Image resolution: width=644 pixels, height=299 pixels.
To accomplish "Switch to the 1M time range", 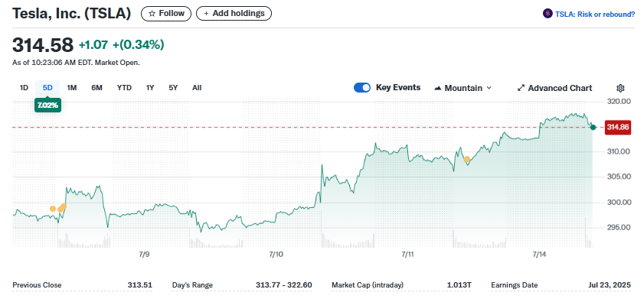I will tap(72, 87).
